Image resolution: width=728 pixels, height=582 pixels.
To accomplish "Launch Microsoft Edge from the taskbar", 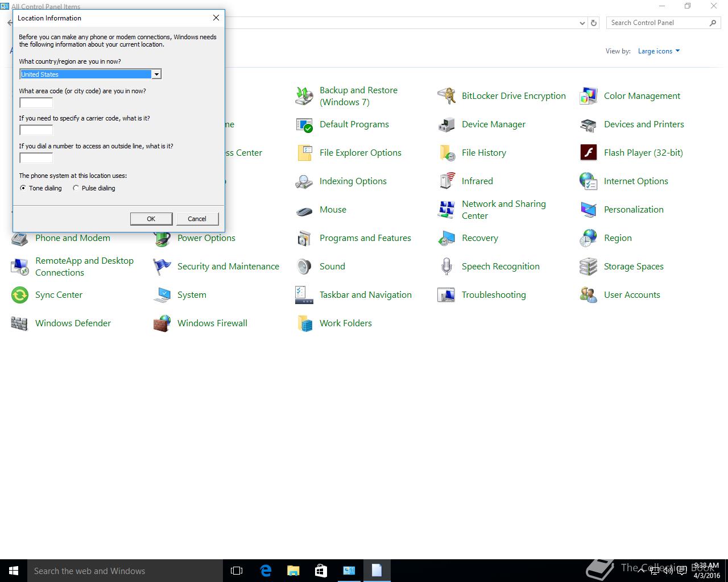I will click(x=265, y=571).
